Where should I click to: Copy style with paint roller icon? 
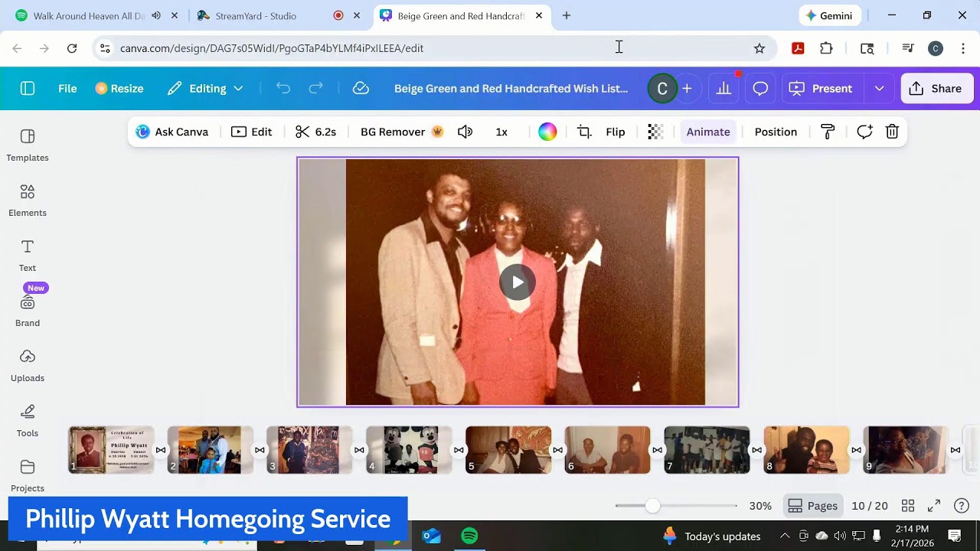[828, 132]
